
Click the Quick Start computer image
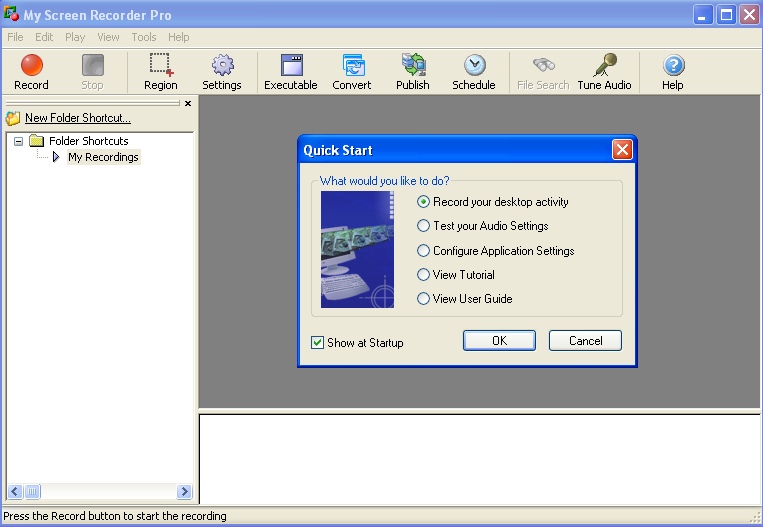pyautogui.click(x=357, y=249)
